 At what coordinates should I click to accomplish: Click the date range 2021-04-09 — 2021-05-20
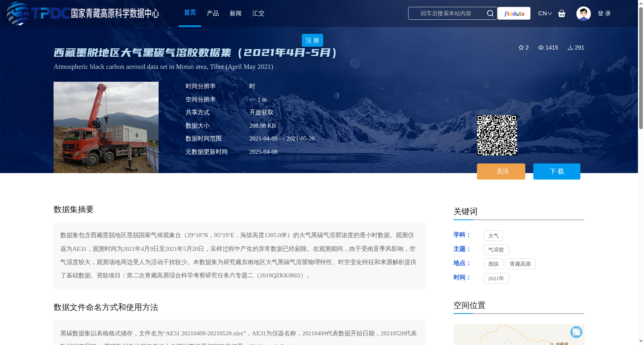coord(282,138)
